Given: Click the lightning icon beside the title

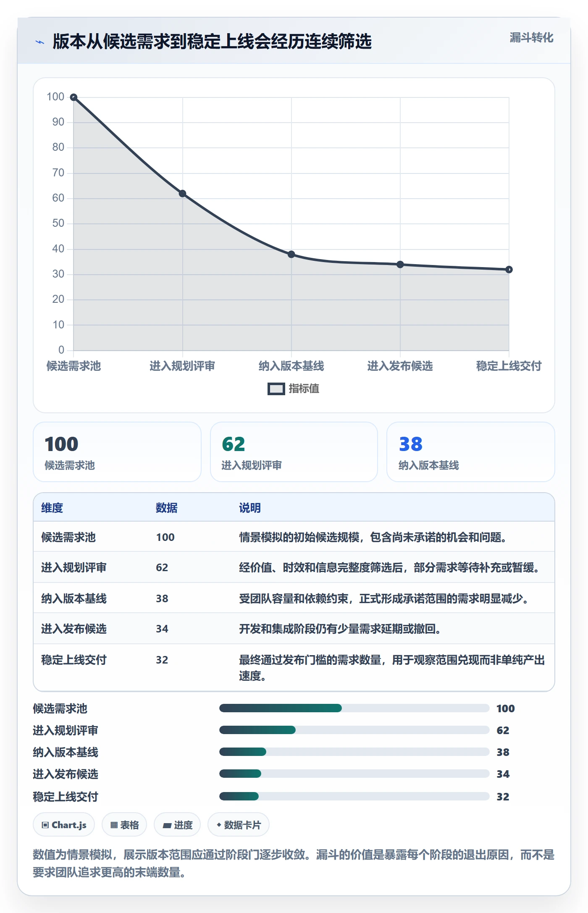Looking at the screenshot, I should coord(40,42).
